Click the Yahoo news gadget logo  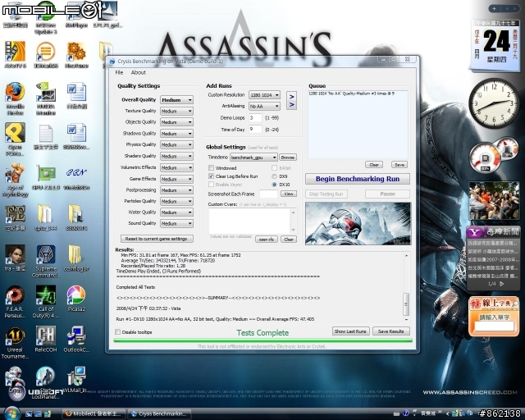tap(474, 232)
